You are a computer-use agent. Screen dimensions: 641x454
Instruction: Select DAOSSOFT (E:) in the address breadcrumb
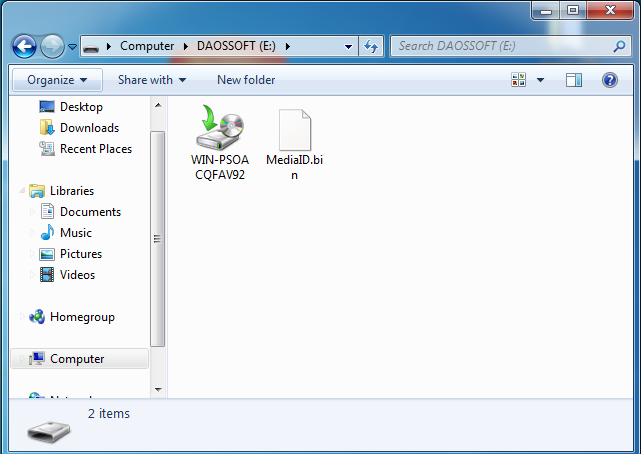click(x=236, y=46)
